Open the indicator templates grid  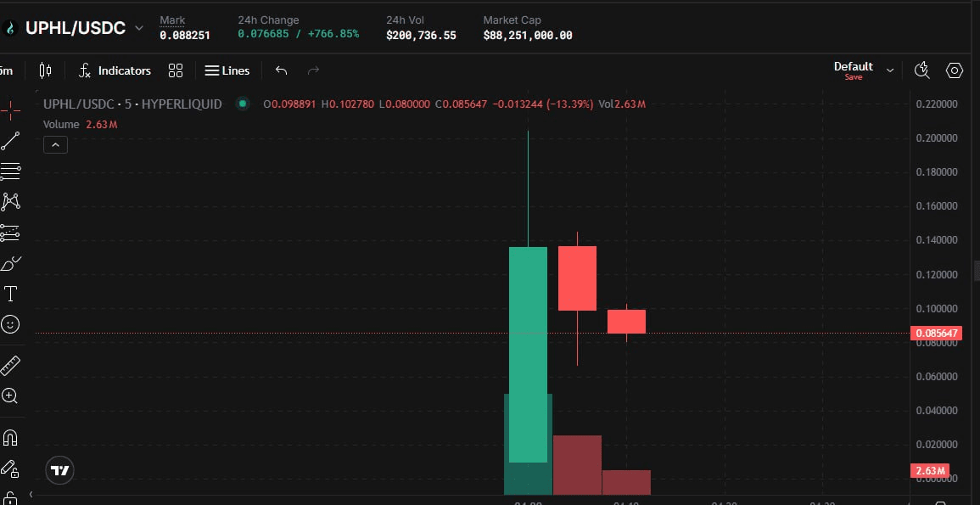(x=176, y=70)
